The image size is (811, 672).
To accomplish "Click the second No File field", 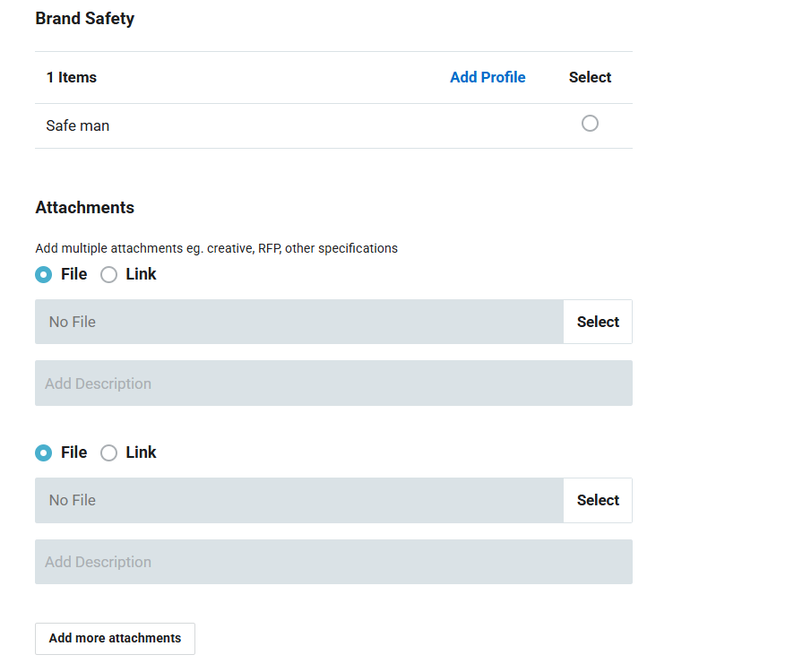I will [x=298, y=500].
